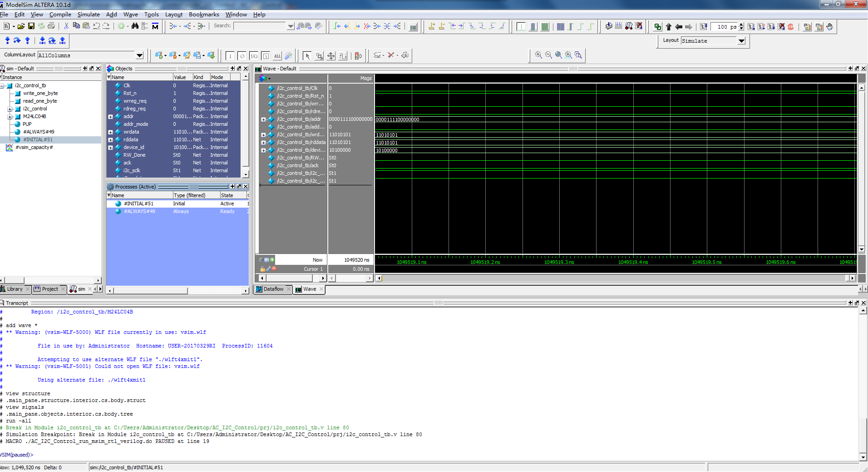Click the Value column header in Objects

[182, 77]
